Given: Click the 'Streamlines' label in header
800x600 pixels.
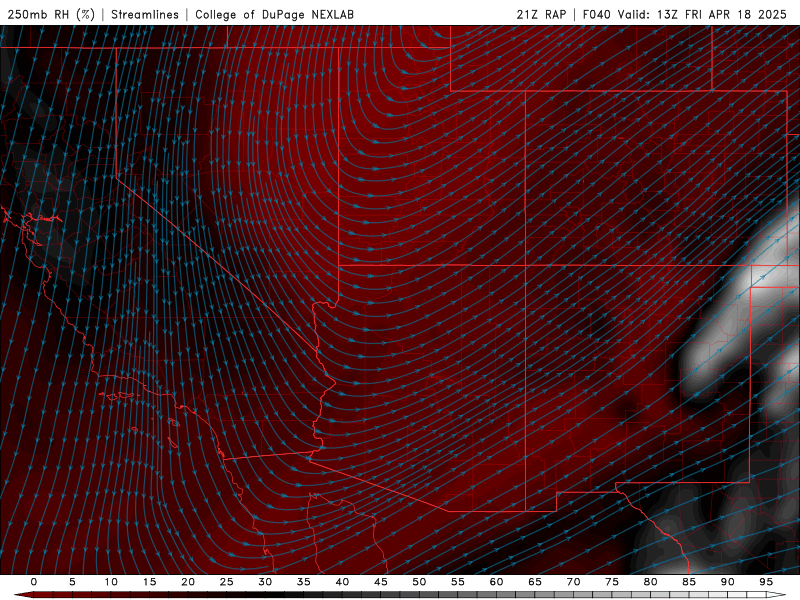Looking at the screenshot, I should (x=145, y=14).
